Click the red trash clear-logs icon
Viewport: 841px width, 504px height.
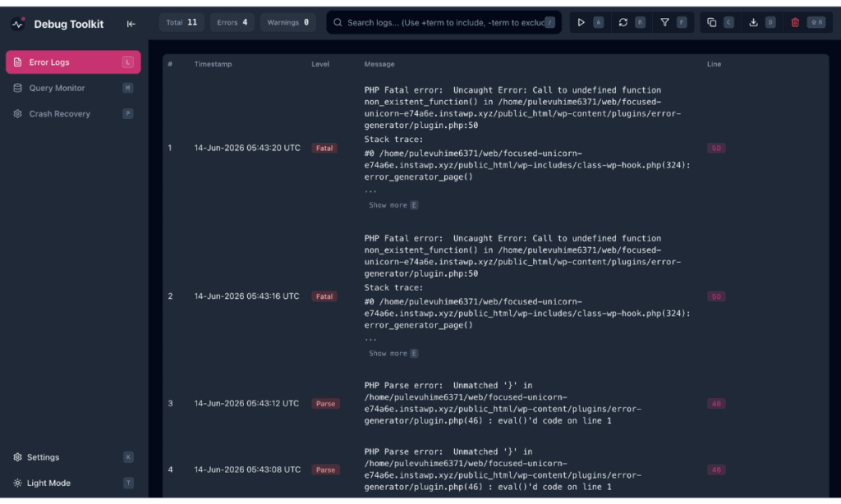[x=795, y=22]
